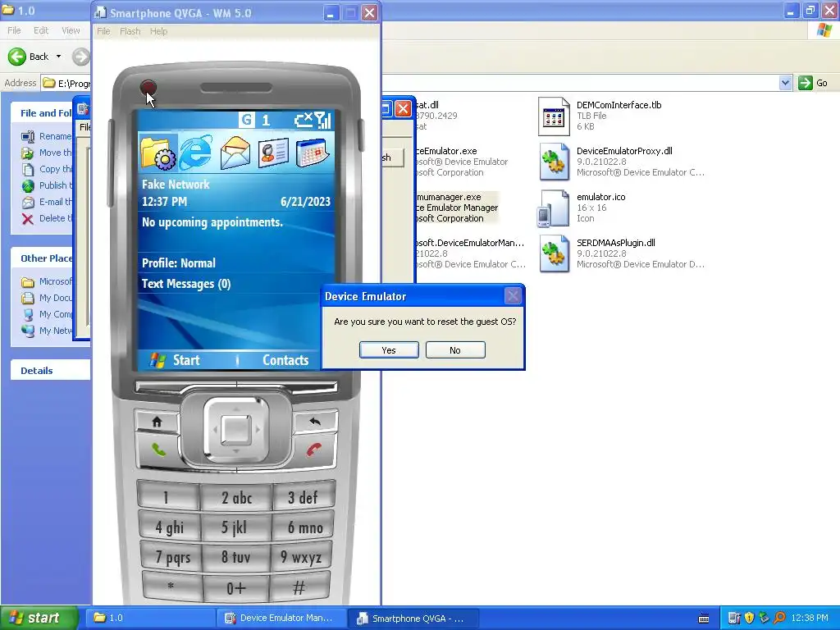Image resolution: width=840 pixels, height=630 pixels.
Task: Select the DEMComInterface.tlb file name
Action: [619, 105]
